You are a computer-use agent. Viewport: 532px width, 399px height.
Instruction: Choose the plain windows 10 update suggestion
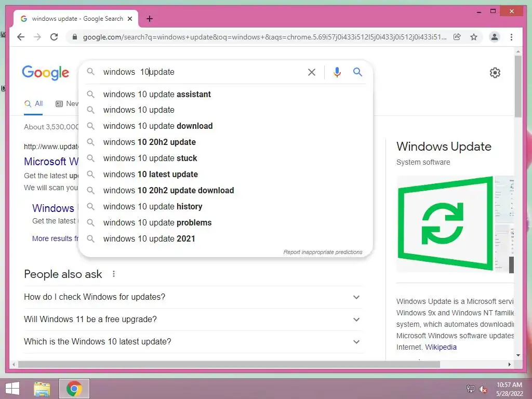coord(225,110)
